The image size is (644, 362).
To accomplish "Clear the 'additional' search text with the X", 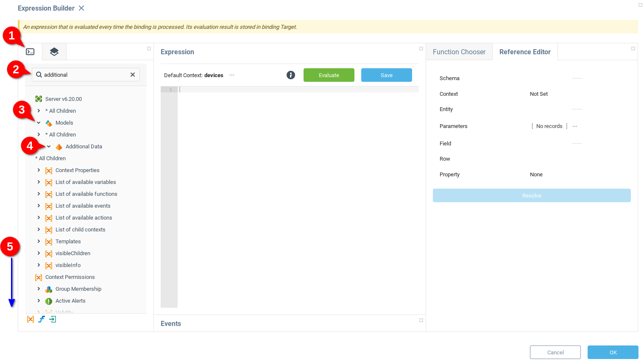I will (x=133, y=75).
